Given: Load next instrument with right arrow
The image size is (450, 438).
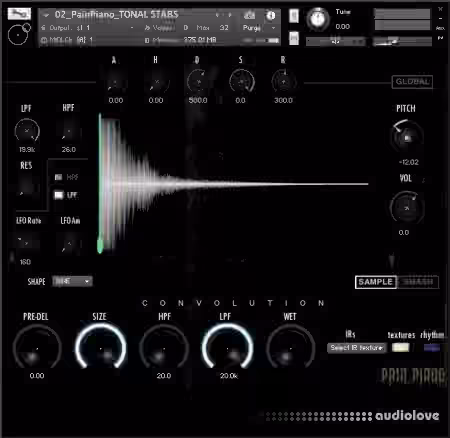Looking at the screenshot, I should 229,15.
